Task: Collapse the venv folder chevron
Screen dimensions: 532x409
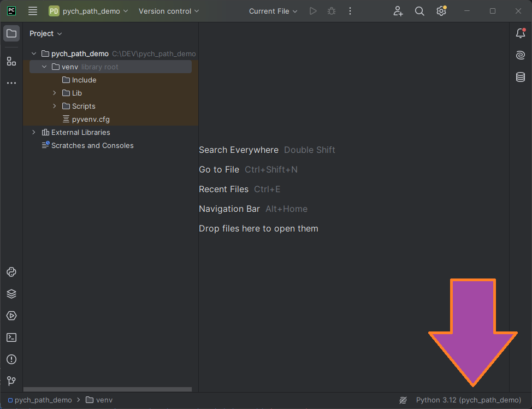Action: 44,67
